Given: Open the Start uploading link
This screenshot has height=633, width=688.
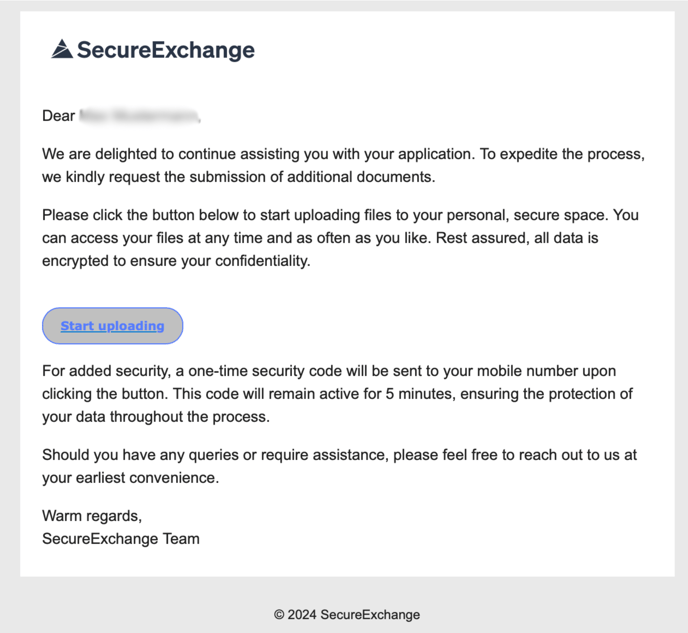Looking at the screenshot, I should 112,326.
